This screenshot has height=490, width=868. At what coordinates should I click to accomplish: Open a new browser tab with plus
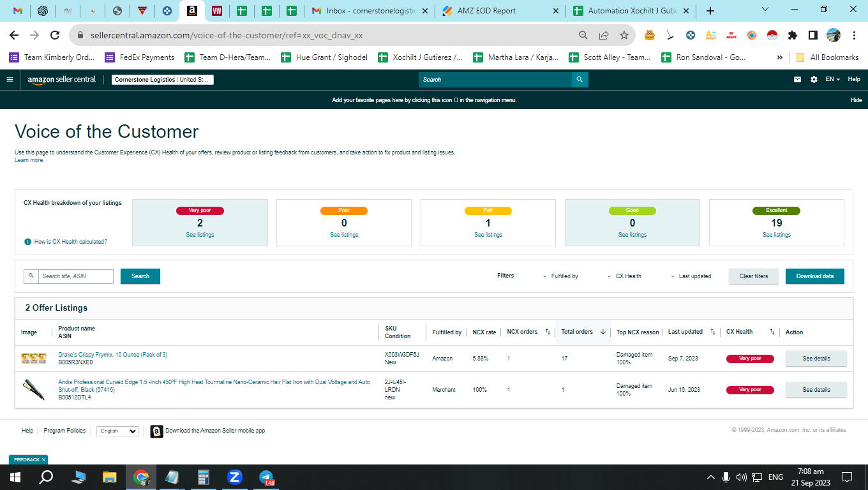click(x=710, y=11)
